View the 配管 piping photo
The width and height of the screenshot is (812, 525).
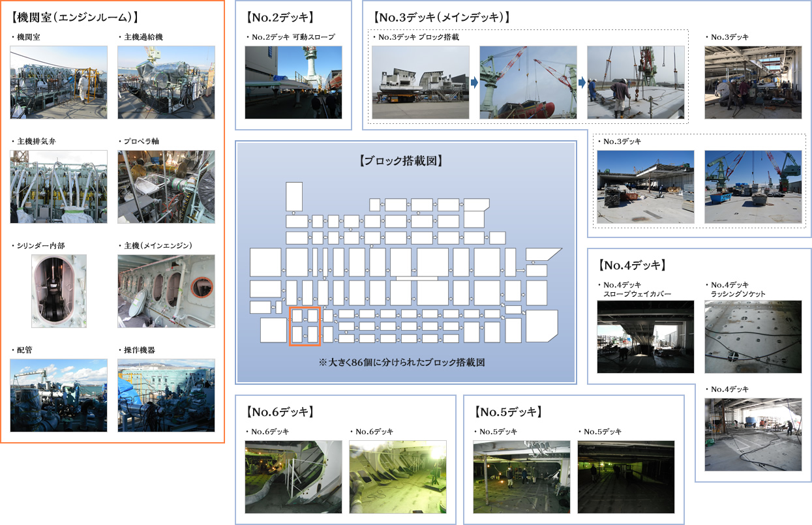59,395
